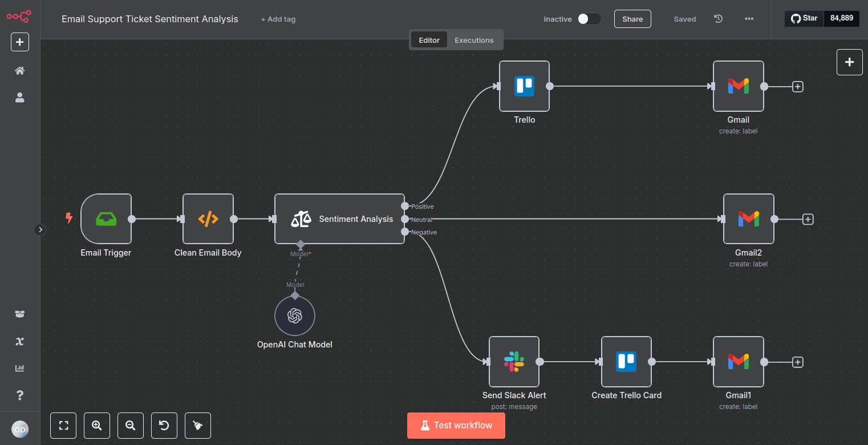Open the Insights chart icon in sidebar

pos(20,368)
